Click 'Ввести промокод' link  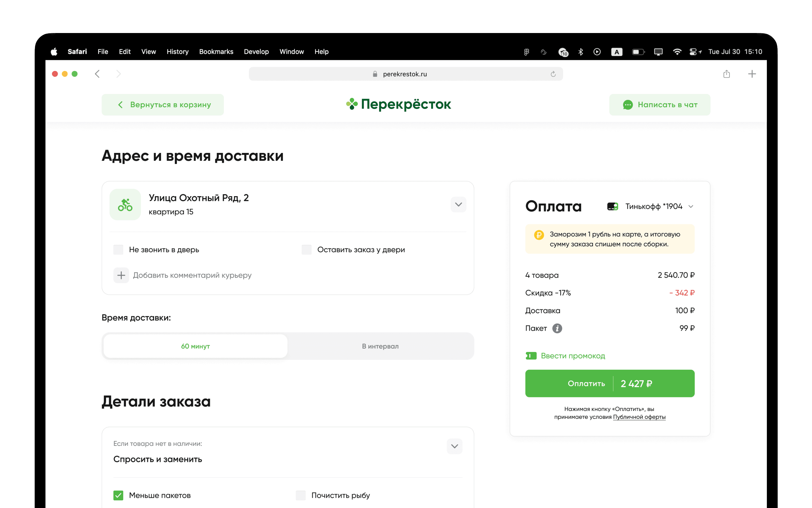click(565, 356)
